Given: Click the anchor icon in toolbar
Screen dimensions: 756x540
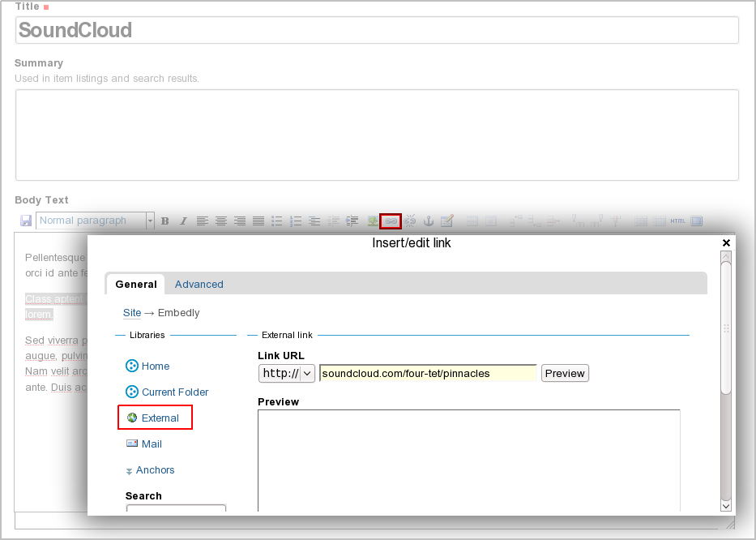Looking at the screenshot, I should (429, 221).
